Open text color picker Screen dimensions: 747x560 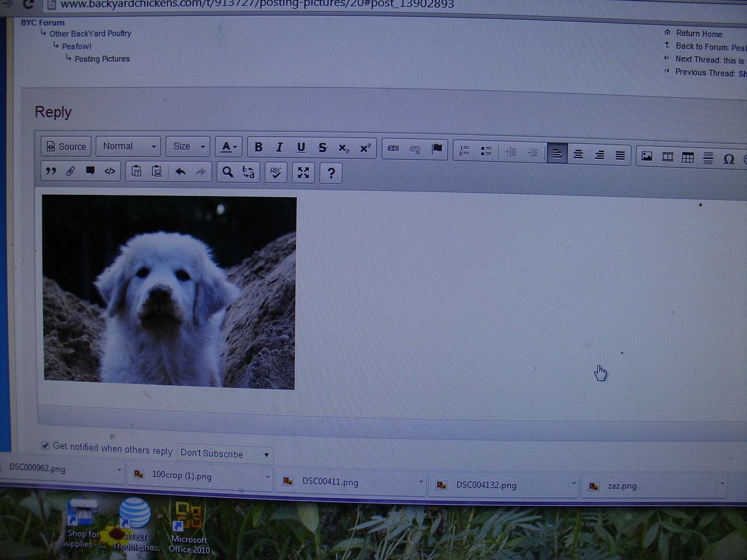click(x=228, y=147)
